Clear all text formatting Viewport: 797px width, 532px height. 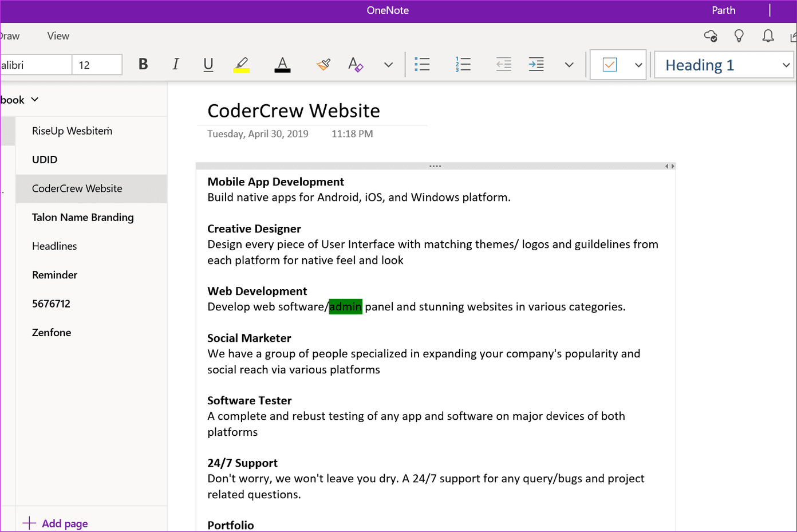356,65
